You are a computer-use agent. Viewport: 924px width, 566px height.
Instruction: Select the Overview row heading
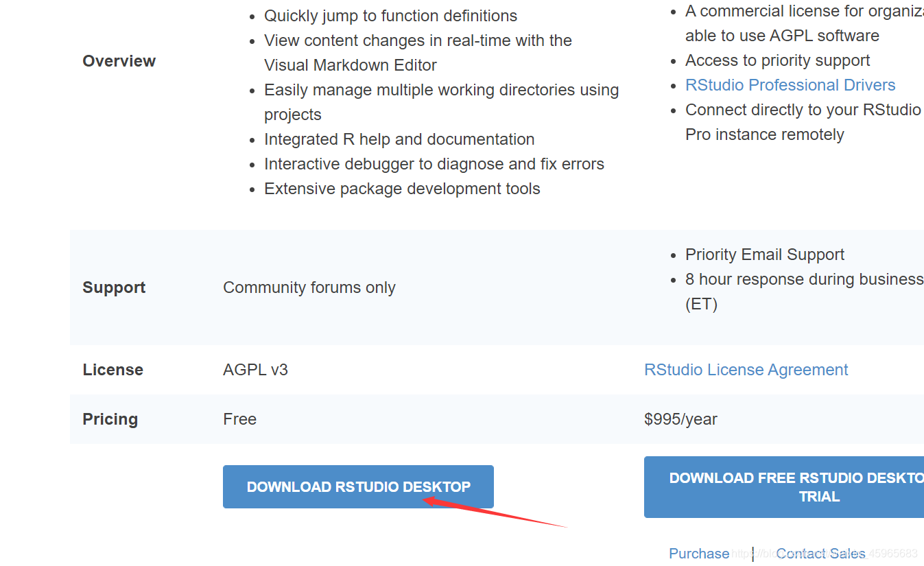(119, 61)
